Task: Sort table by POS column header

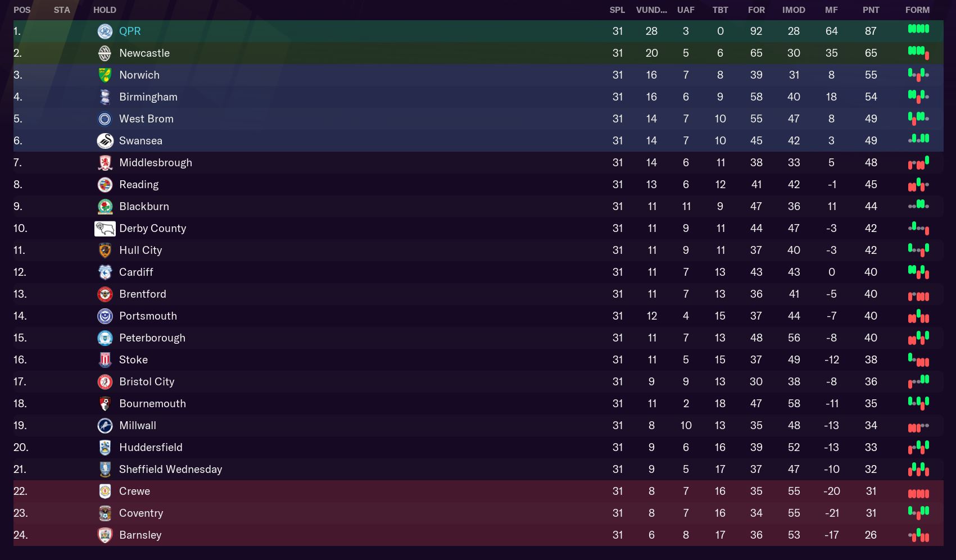Action: coord(22,10)
